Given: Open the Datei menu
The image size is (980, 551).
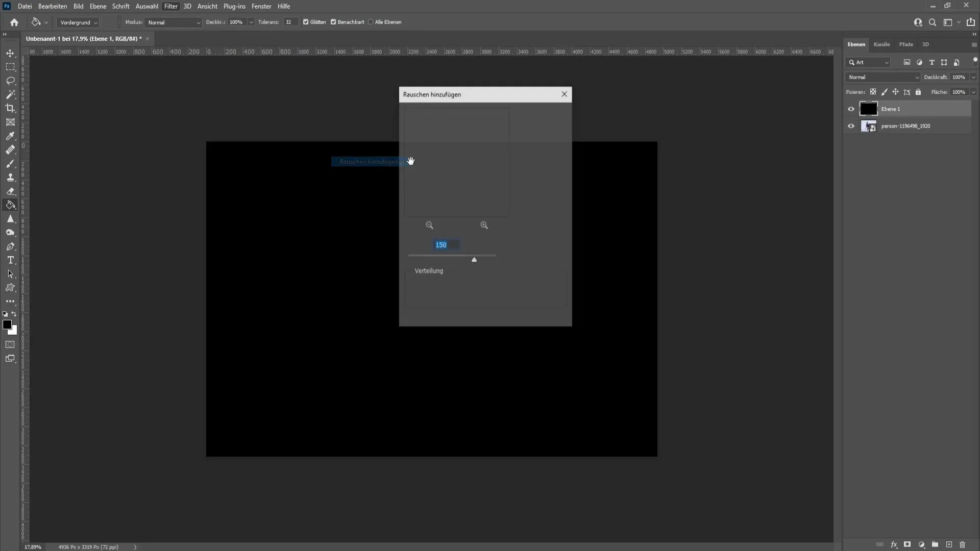Looking at the screenshot, I should click(x=24, y=6).
